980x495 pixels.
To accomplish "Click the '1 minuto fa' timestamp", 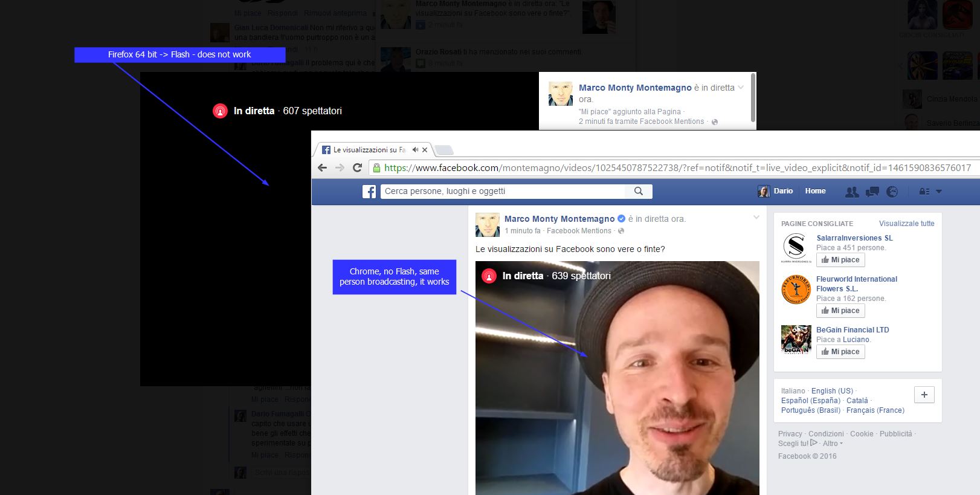I will tap(523, 231).
